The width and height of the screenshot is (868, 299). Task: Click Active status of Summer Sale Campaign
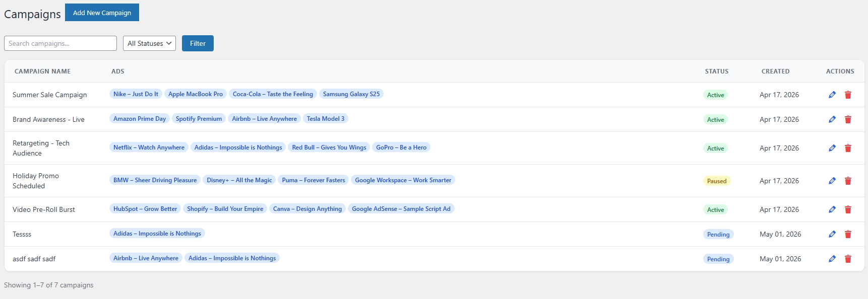pos(715,95)
